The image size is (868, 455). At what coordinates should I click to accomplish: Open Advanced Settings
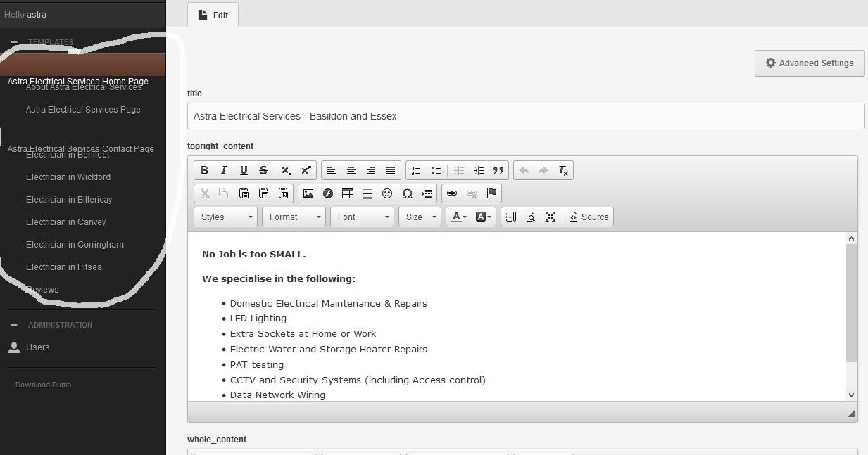pyautogui.click(x=810, y=63)
